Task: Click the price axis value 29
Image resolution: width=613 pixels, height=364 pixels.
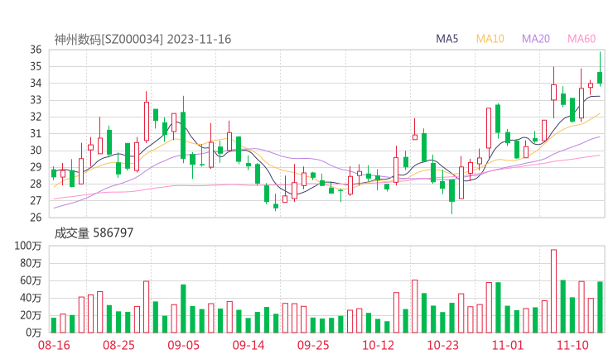Action: point(36,167)
